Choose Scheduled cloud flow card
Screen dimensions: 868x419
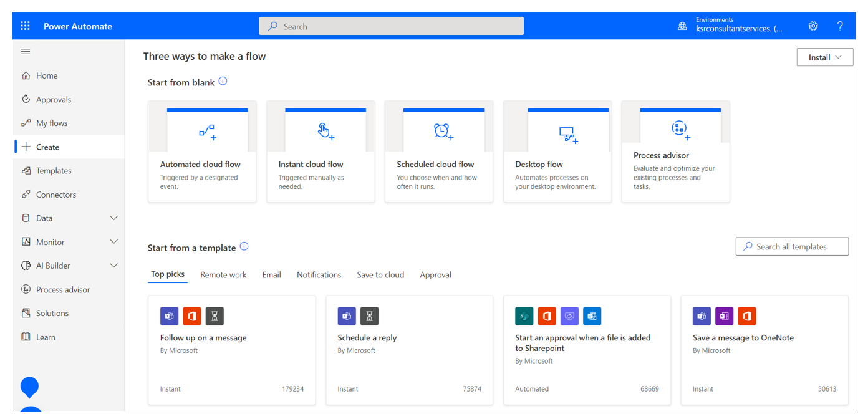(x=439, y=152)
